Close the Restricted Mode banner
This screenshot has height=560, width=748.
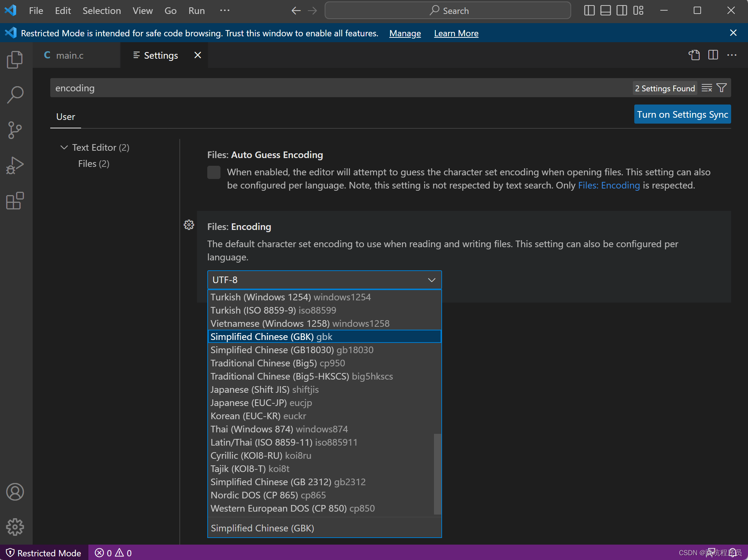click(733, 33)
